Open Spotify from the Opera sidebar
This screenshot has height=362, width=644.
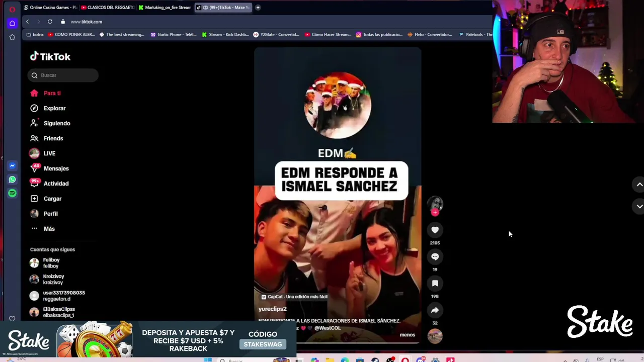click(12, 193)
